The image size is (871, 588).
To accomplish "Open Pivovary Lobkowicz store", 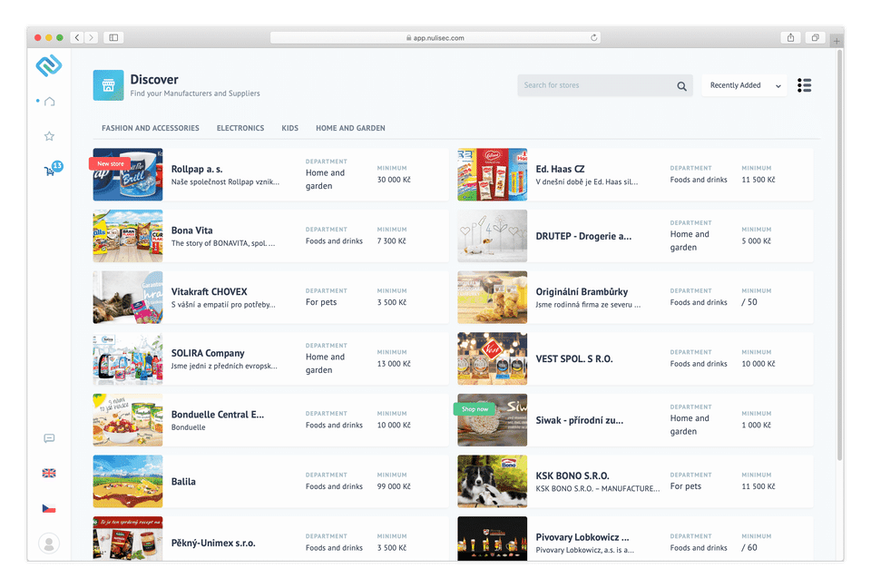I will pos(635,538).
